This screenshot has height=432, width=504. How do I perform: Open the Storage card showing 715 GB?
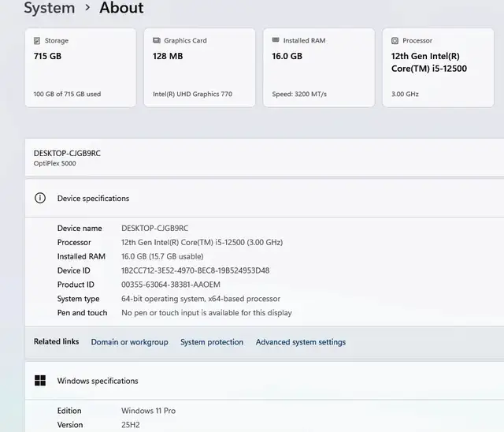[80, 68]
